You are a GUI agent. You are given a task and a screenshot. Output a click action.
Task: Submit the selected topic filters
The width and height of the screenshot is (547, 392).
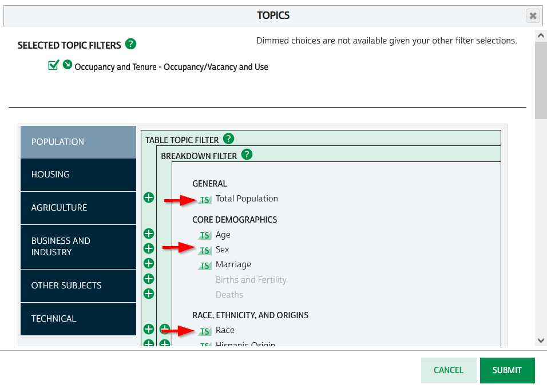pyautogui.click(x=507, y=370)
